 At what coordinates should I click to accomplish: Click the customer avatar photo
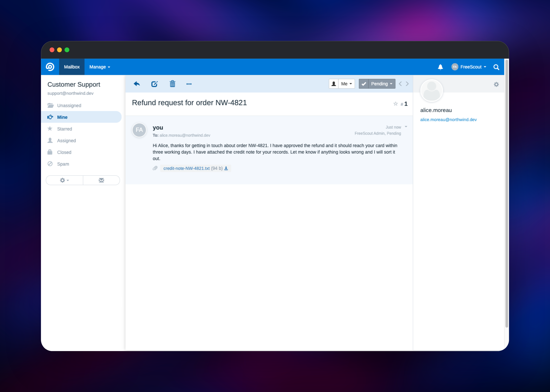pyautogui.click(x=432, y=91)
